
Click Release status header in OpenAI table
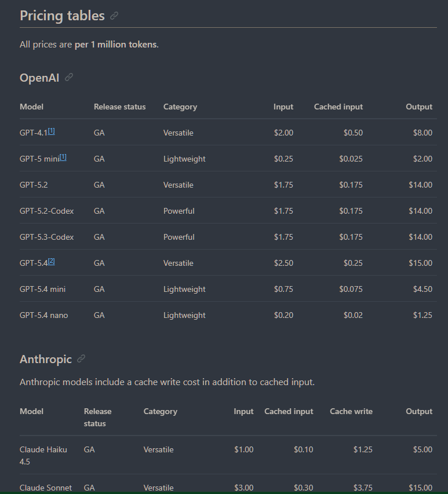pos(120,107)
